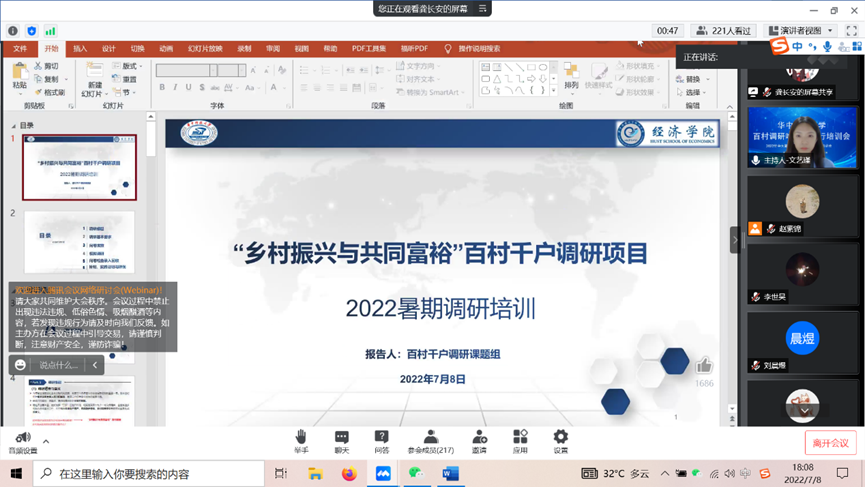Open the 演讲者视图 view dropdown

click(801, 31)
